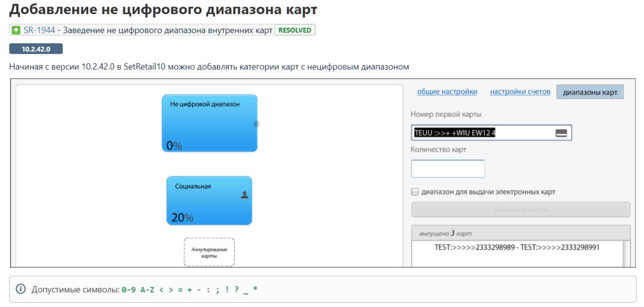644x307 pixels.
Task: Click the RESOLVED status badge
Action: (295, 30)
